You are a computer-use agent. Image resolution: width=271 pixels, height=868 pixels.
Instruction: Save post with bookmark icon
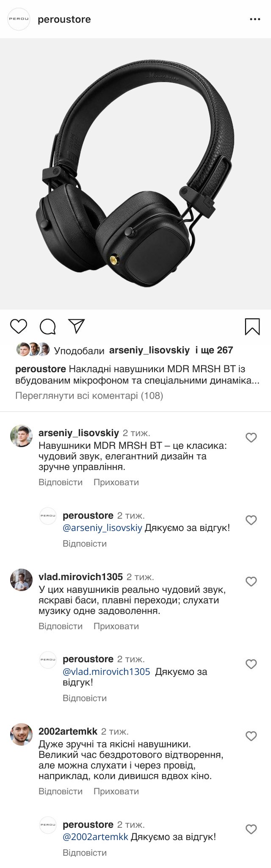[x=252, y=326]
